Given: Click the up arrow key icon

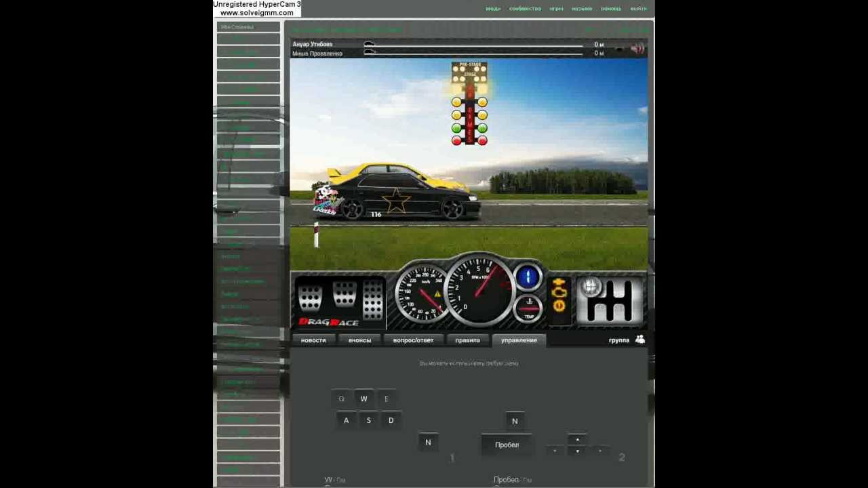Looking at the screenshot, I should point(577,439).
